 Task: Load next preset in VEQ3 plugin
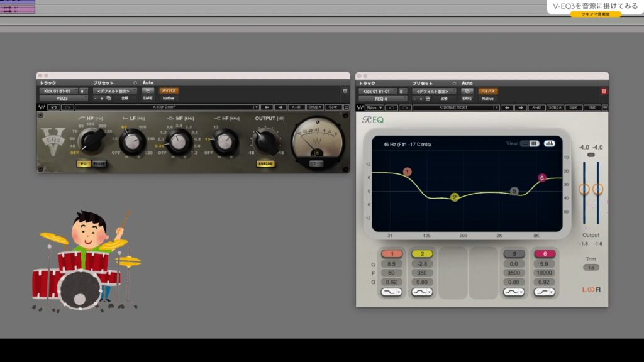[x=280, y=107]
